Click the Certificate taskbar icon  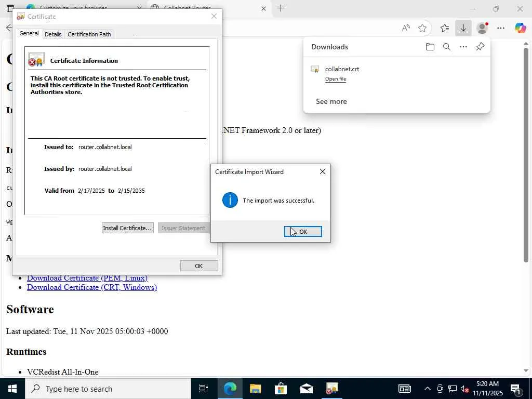click(x=332, y=389)
